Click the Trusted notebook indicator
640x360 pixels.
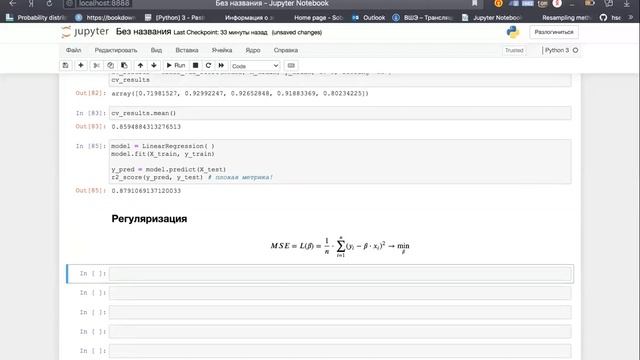(514, 50)
